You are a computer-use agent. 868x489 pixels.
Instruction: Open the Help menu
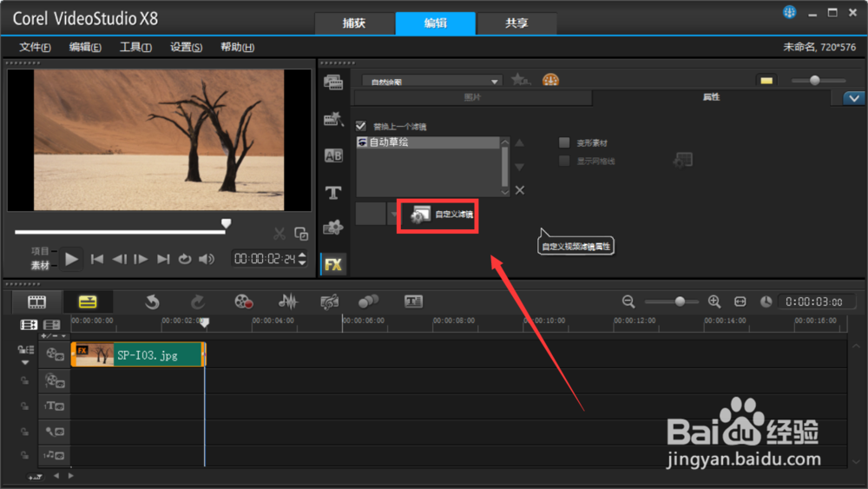point(237,47)
